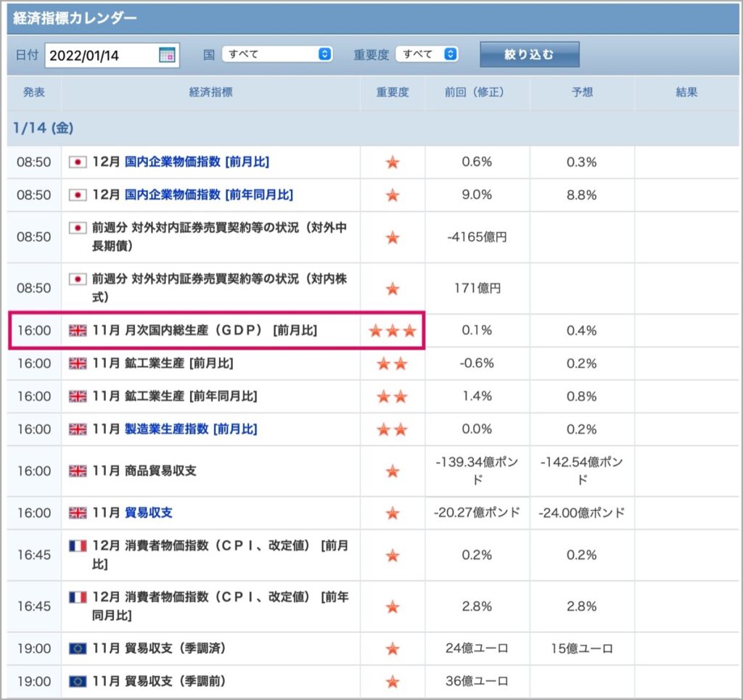Viewport: 743px width, 700px height.
Task: Click the 経済指標カレンダー panel title
Action: click(x=75, y=18)
